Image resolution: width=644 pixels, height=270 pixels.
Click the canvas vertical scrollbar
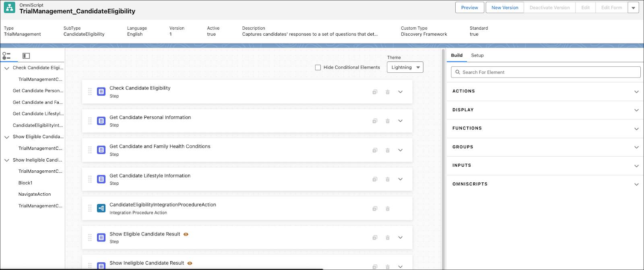[443, 159]
